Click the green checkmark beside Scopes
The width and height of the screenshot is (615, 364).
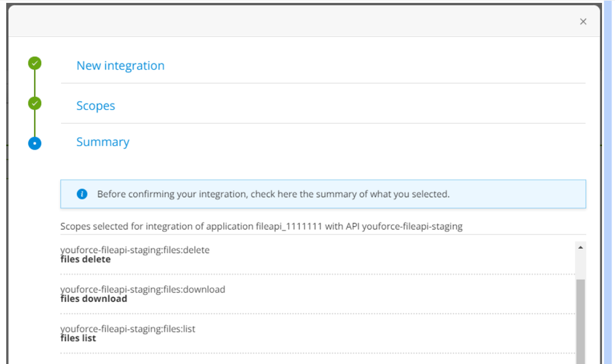pyautogui.click(x=35, y=103)
